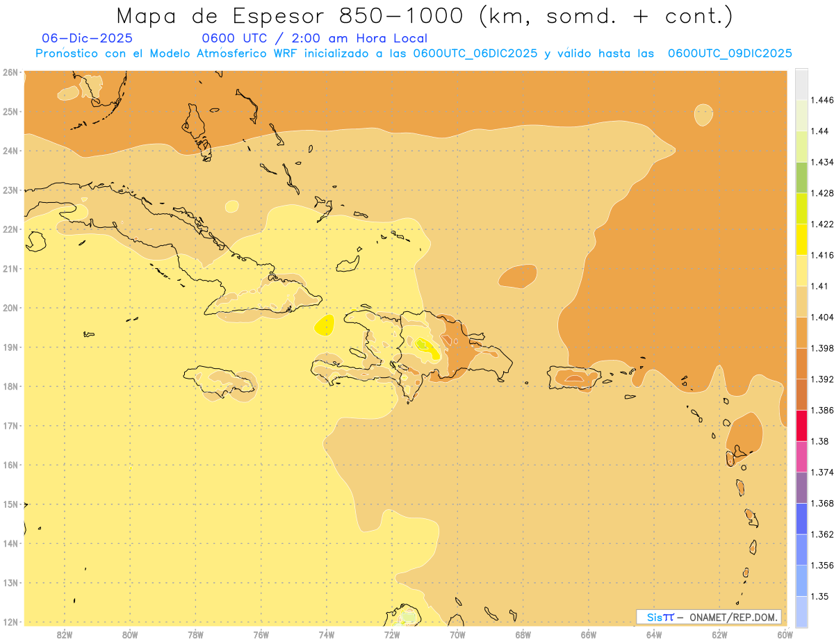The width and height of the screenshot is (834, 644).
Task: Click the colorbar value 1.398
Action: [x=822, y=348]
